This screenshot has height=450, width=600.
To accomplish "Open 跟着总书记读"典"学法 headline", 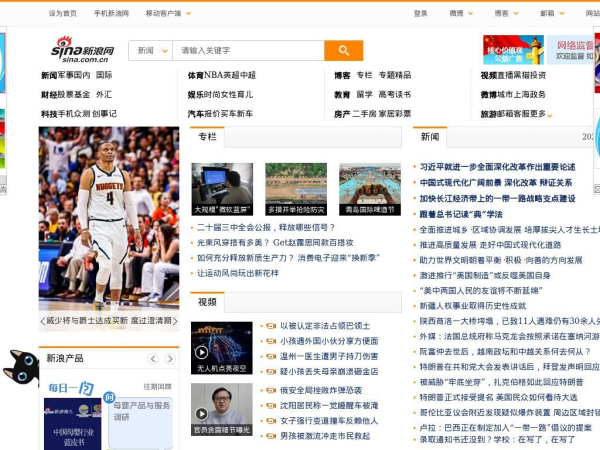I will pyautogui.click(x=461, y=214).
